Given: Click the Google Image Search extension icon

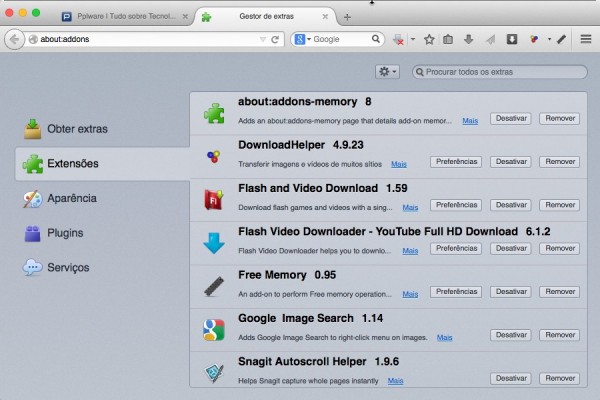Looking at the screenshot, I should coord(214,330).
